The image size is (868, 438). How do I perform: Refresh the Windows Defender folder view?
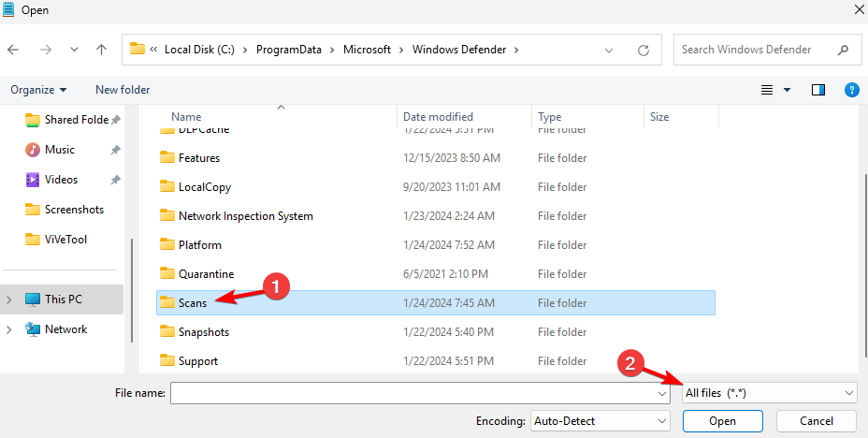click(644, 51)
